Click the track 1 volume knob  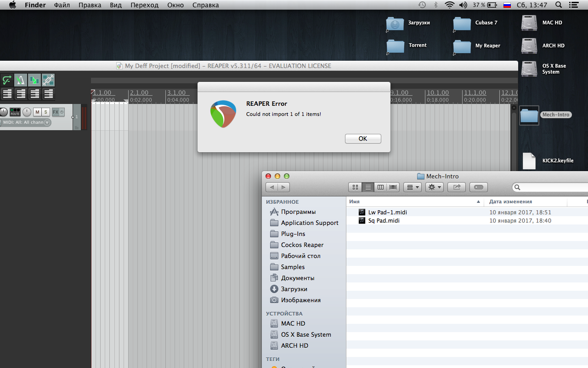point(4,112)
